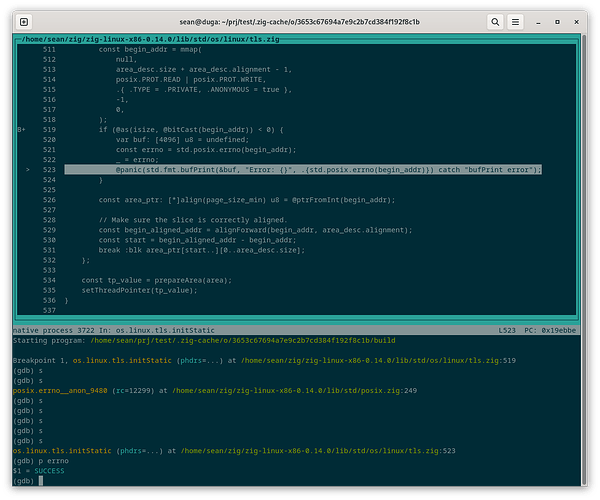
Task: Click line 535 setThreadPointer(tp_value)
Action: tap(139, 290)
